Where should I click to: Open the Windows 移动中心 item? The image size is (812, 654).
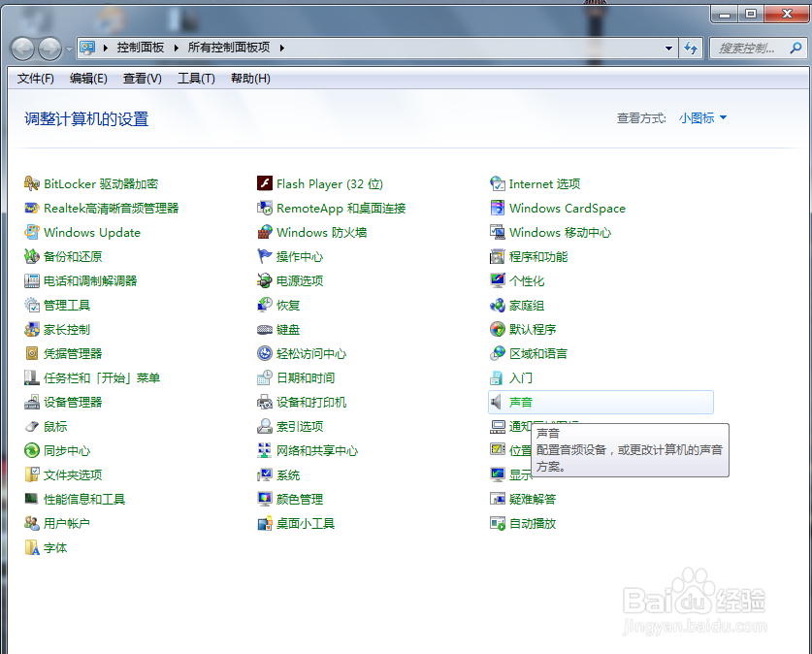[x=561, y=233]
